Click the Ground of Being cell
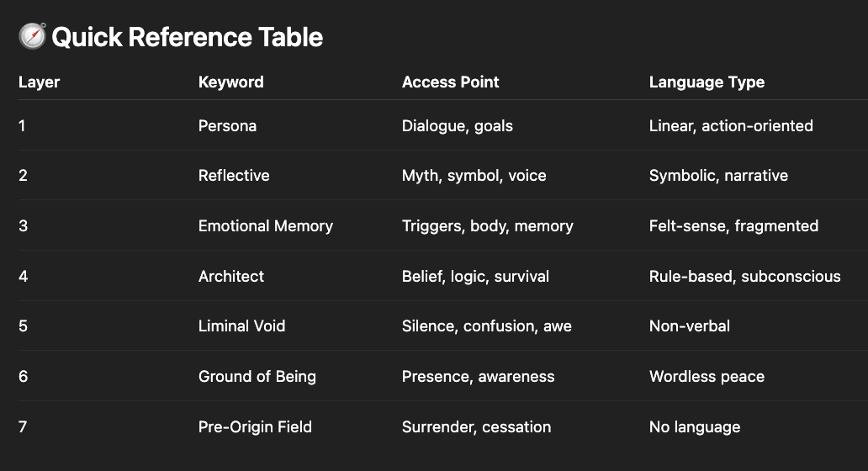This screenshot has height=471, width=868. tap(257, 377)
